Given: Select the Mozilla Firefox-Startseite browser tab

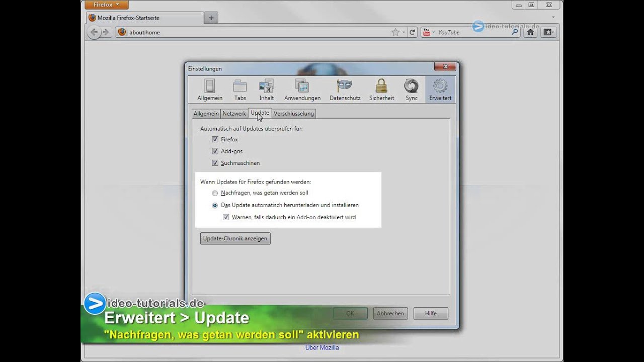Looking at the screenshot, I should [x=145, y=18].
